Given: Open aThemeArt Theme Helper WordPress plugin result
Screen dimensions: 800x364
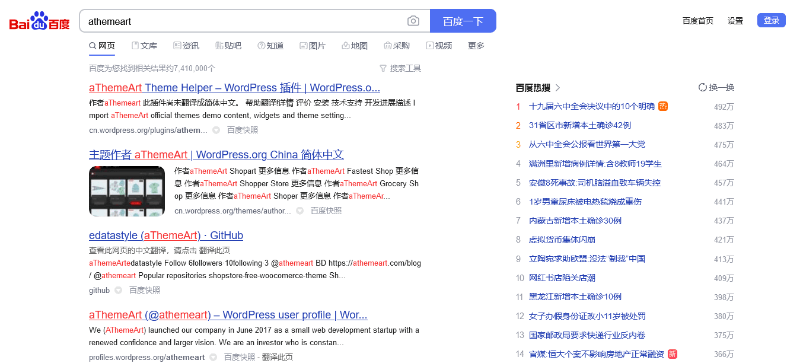Looking at the screenshot, I should [x=234, y=87].
